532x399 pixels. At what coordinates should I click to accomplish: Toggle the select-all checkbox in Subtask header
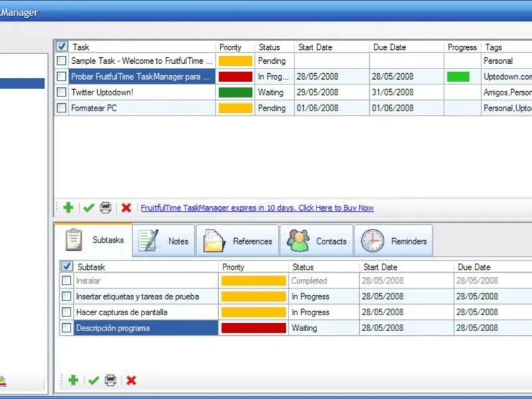(66, 267)
